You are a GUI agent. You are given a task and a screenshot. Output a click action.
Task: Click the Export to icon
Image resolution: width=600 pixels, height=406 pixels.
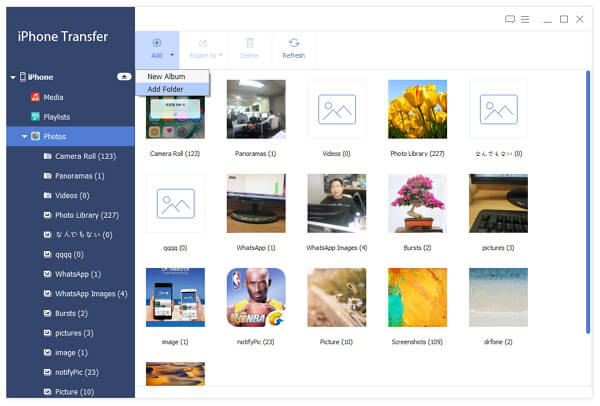coord(203,43)
